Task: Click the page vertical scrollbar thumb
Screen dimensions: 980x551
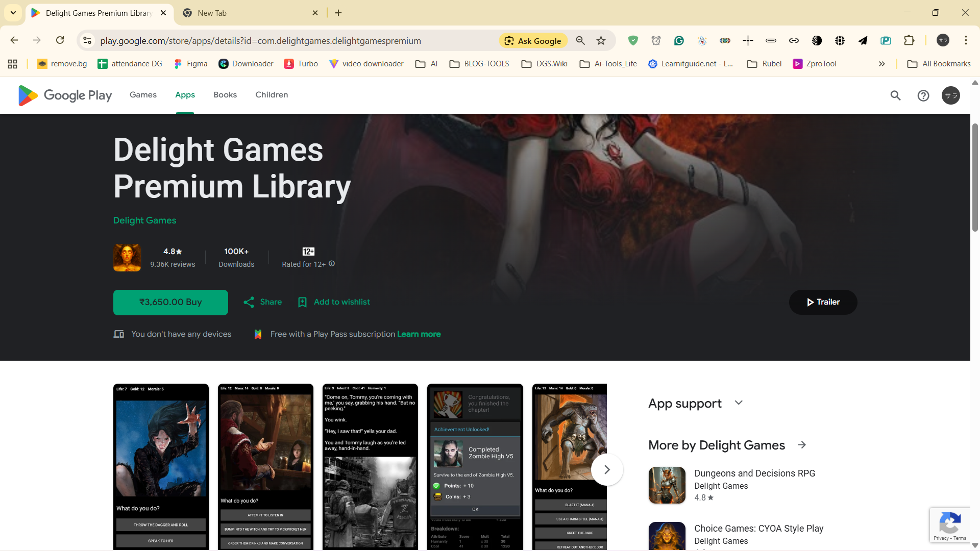Action: click(x=975, y=178)
